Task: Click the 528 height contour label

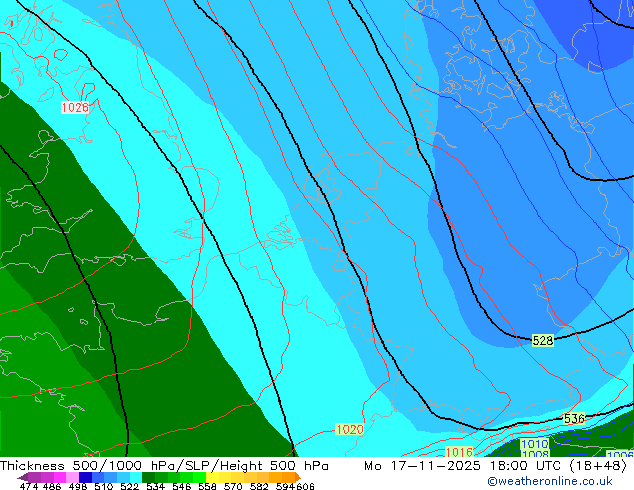Action: (543, 340)
